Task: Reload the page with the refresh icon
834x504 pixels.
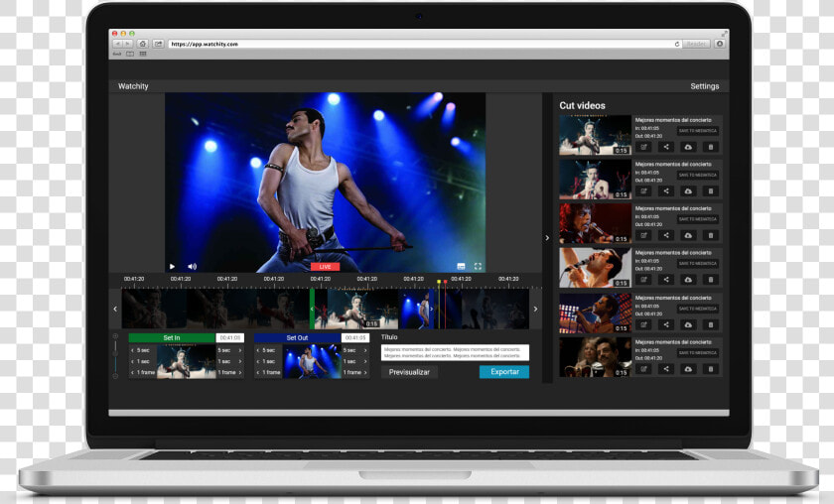Action: pyautogui.click(x=677, y=44)
